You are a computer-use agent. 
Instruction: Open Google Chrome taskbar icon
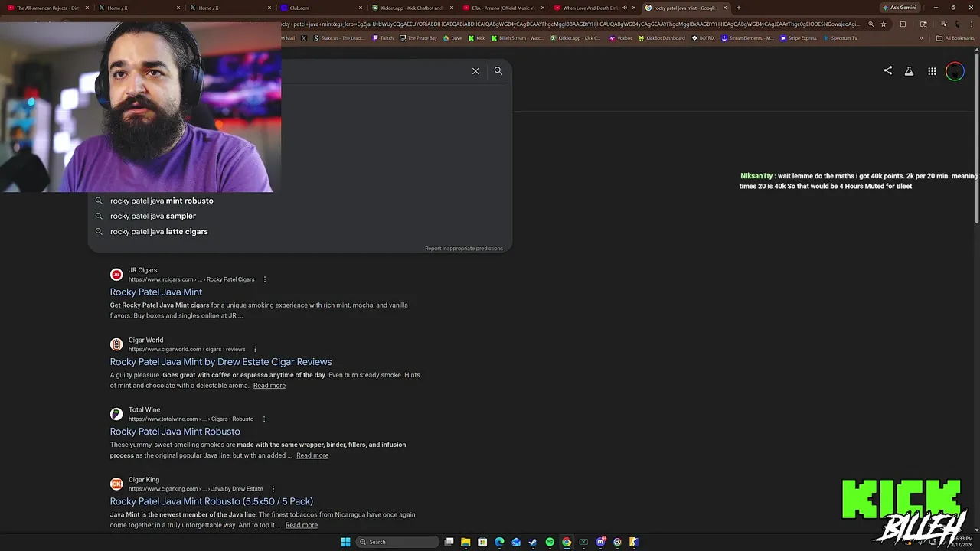click(x=567, y=542)
